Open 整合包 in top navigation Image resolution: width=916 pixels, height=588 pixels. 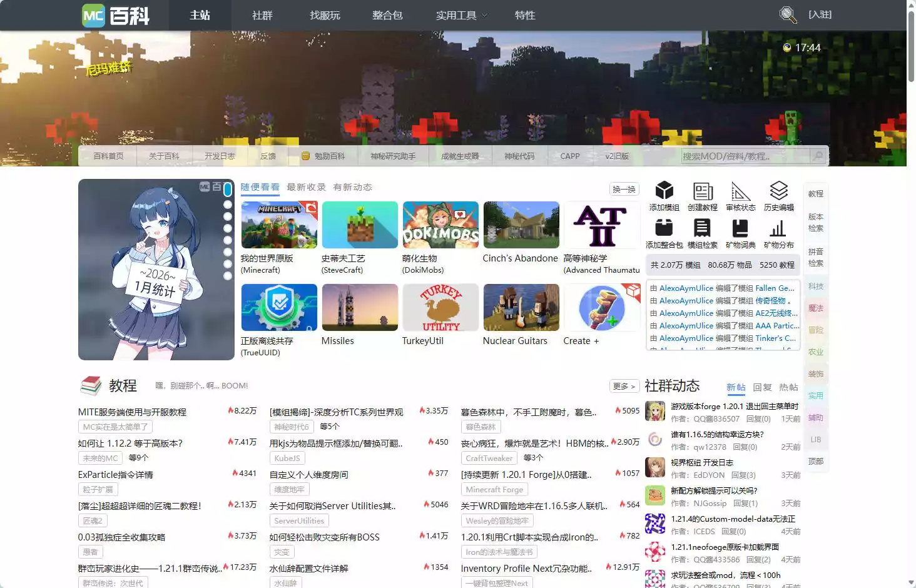click(387, 15)
